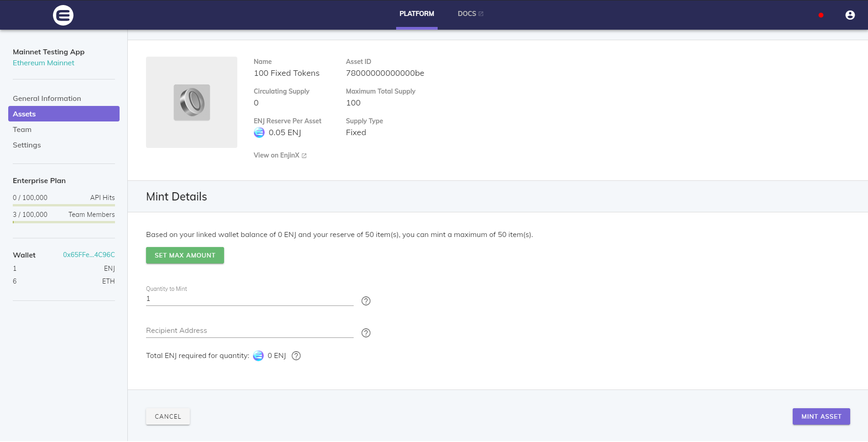Click the Circulating Supply value 0
The height and width of the screenshot is (442, 868).
point(256,103)
